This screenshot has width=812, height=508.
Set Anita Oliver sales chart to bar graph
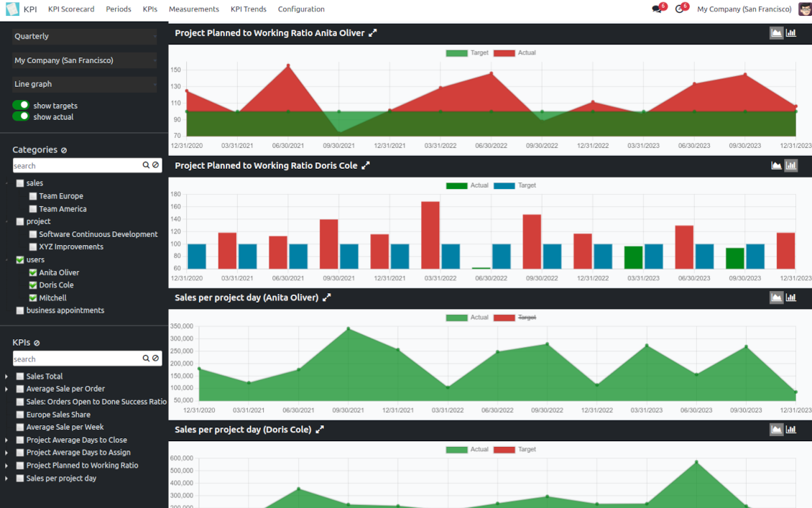(790, 297)
